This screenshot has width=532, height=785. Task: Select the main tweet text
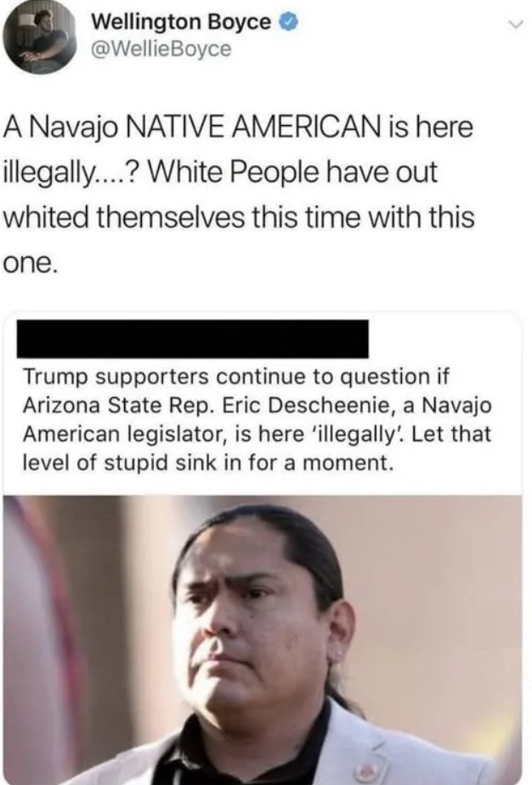pyautogui.click(x=239, y=194)
